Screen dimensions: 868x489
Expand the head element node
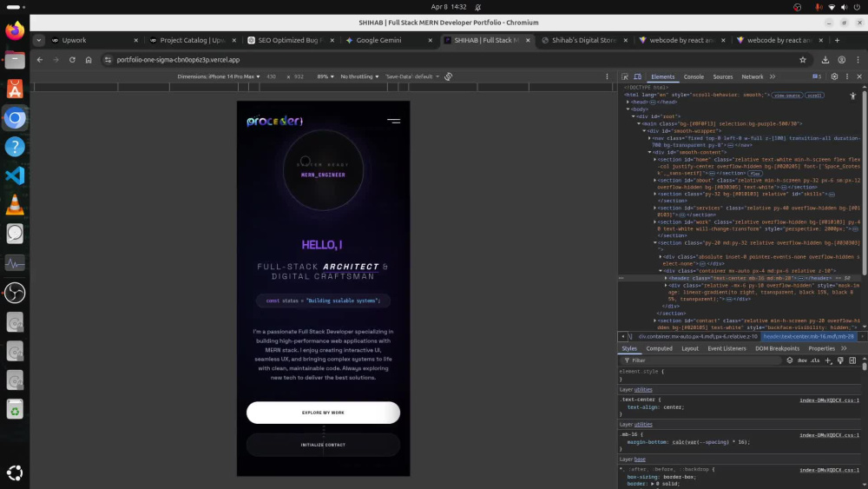pyautogui.click(x=628, y=102)
